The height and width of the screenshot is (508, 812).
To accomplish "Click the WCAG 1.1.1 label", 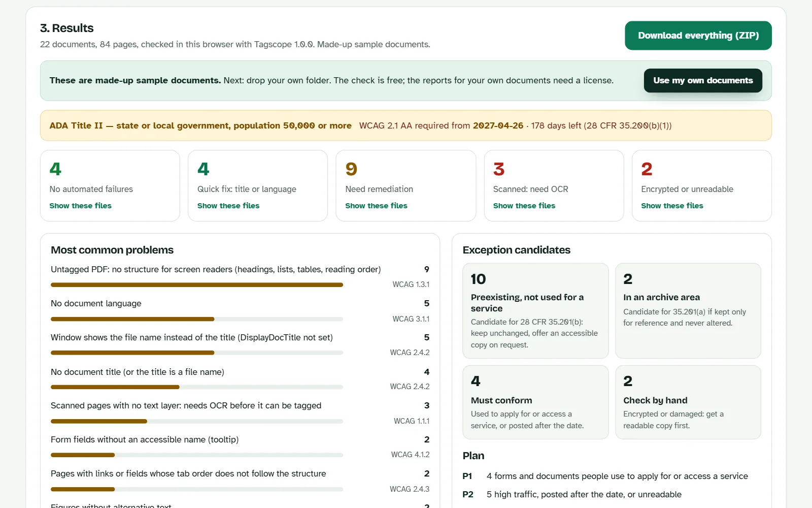I will coord(412,421).
